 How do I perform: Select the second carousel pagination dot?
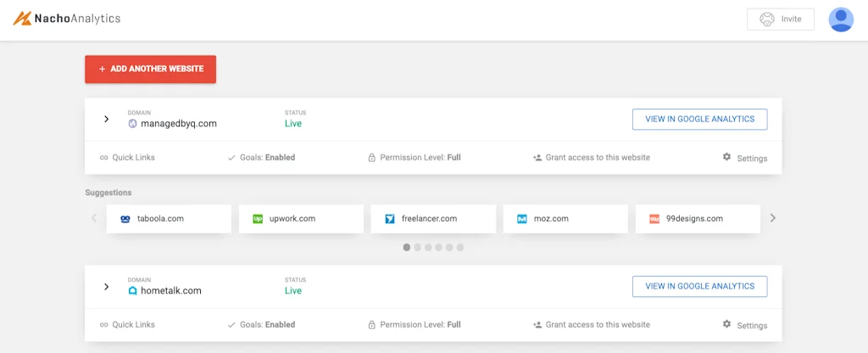click(x=417, y=248)
